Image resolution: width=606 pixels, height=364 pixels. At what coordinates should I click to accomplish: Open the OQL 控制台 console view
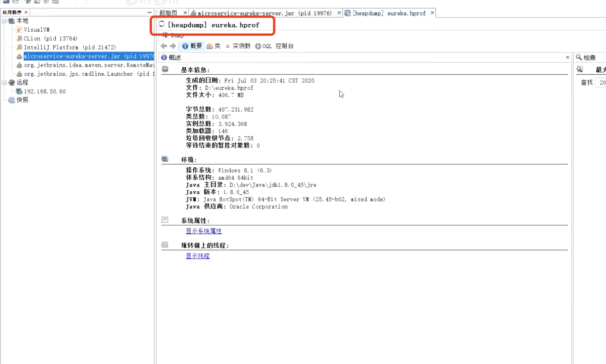pos(274,46)
